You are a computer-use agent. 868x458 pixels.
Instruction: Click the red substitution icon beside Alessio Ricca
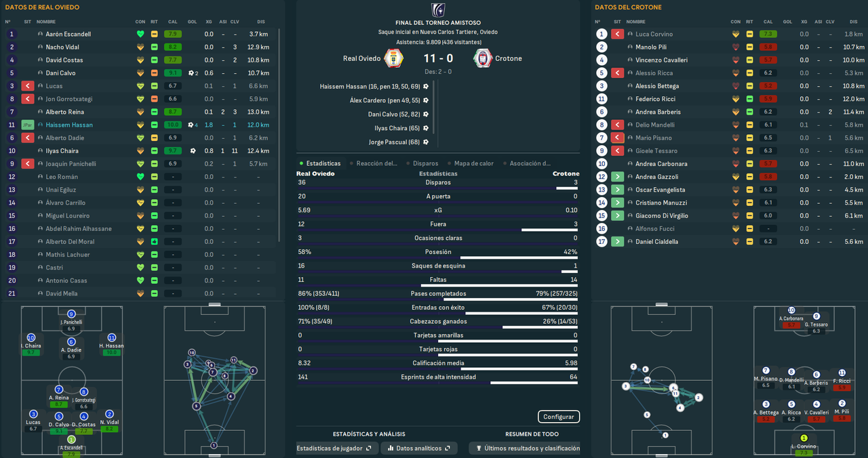pos(618,73)
